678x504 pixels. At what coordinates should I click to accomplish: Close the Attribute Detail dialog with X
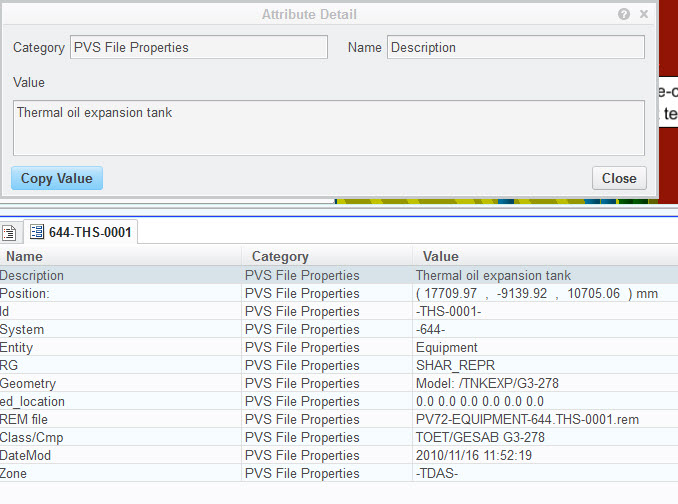pos(644,14)
